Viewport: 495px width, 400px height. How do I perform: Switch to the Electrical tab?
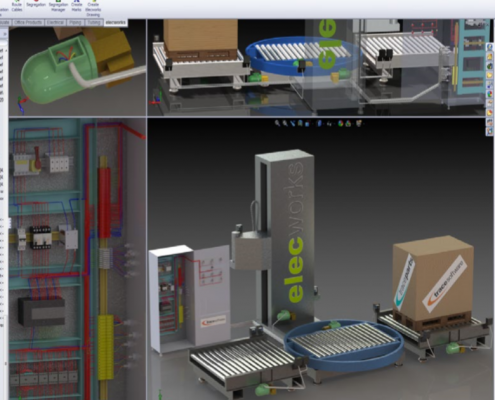coord(55,22)
